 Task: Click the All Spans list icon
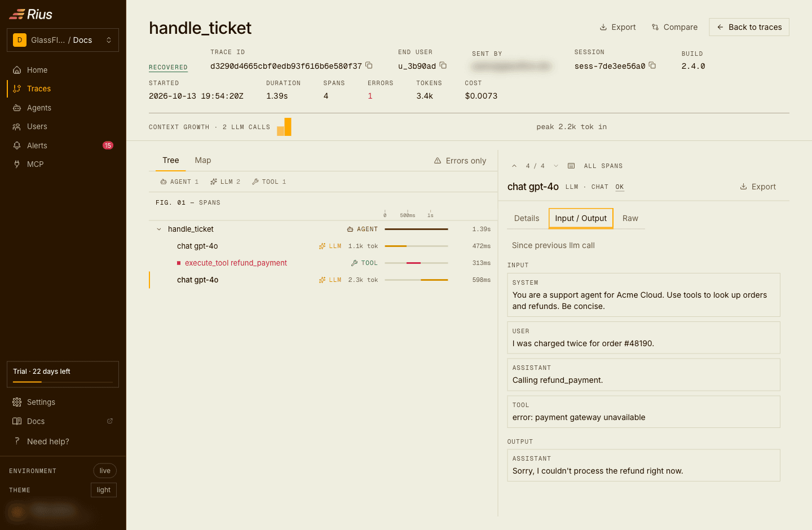(x=571, y=166)
